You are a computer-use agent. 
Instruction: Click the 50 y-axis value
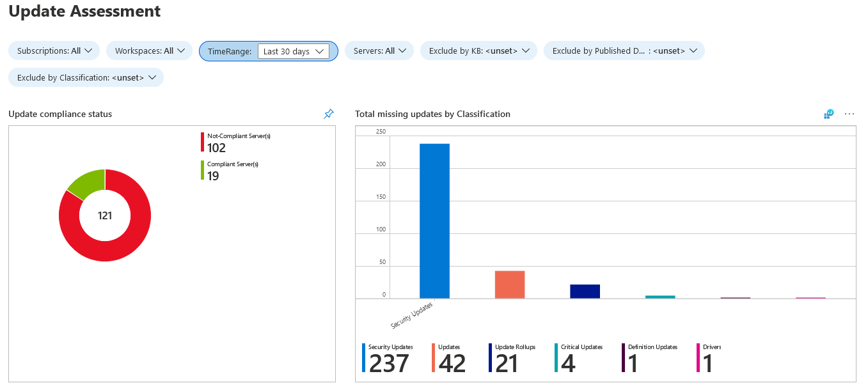coord(383,262)
